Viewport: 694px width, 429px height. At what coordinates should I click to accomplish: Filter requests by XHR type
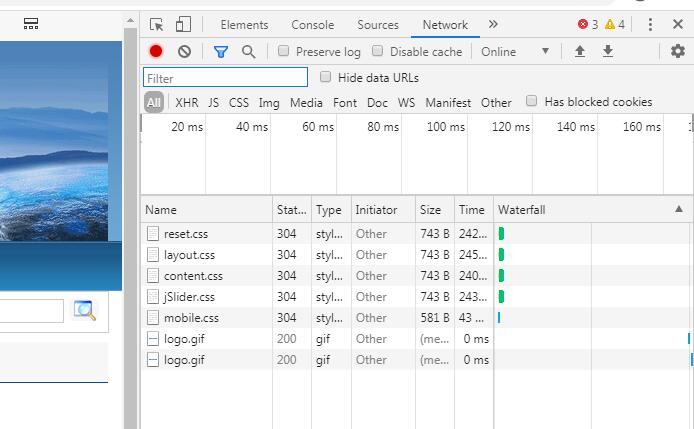[187, 102]
